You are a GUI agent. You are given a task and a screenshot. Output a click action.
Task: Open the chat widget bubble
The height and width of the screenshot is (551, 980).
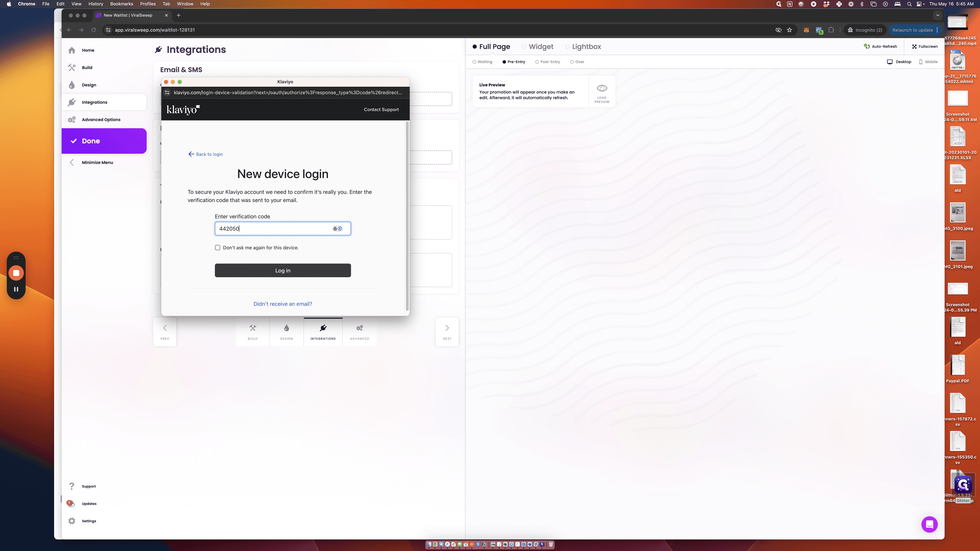tap(929, 525)
